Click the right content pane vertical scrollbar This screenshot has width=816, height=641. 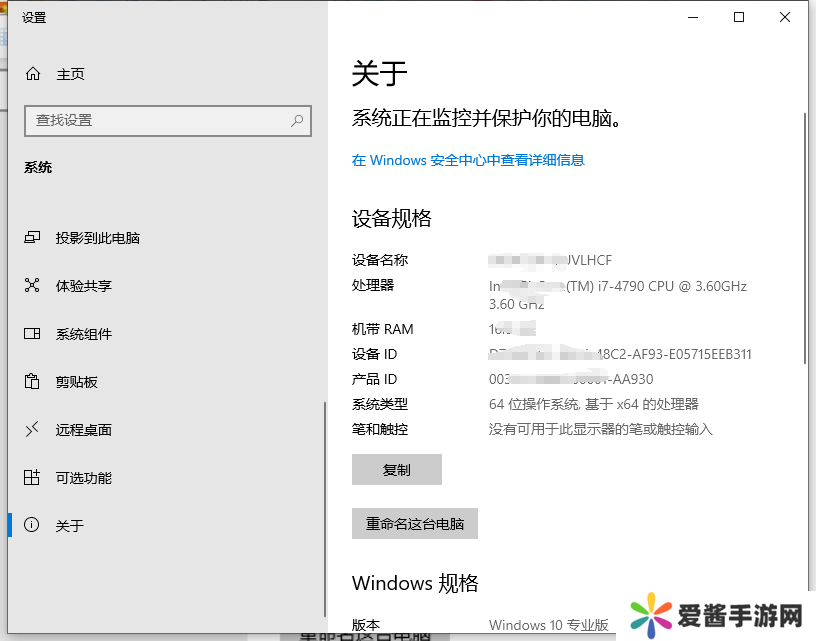(804, 240)
